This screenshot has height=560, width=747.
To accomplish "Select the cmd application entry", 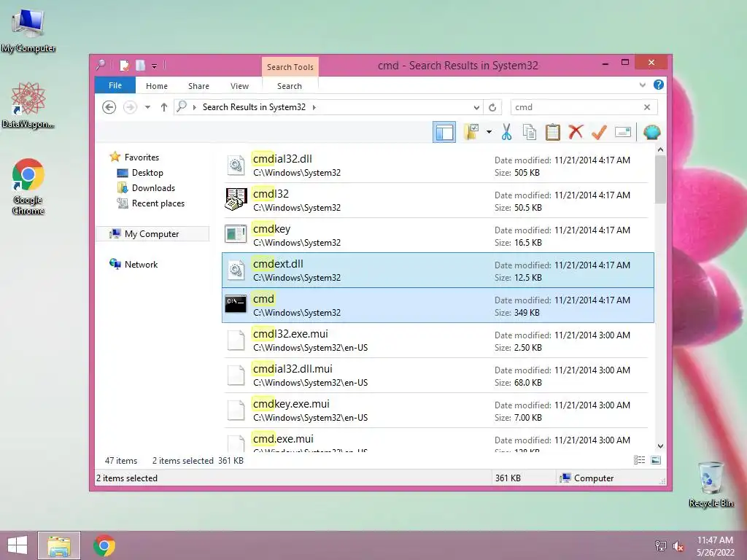I will click(x=438, y=306).
